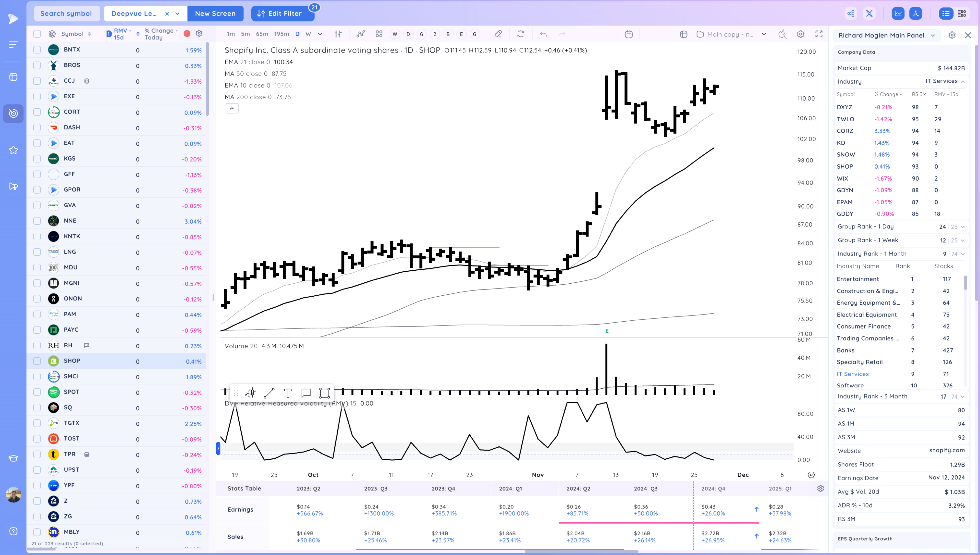Check the DASH row checkbox
This screenshot has height=555, width=980.
[x=37, y=127]
